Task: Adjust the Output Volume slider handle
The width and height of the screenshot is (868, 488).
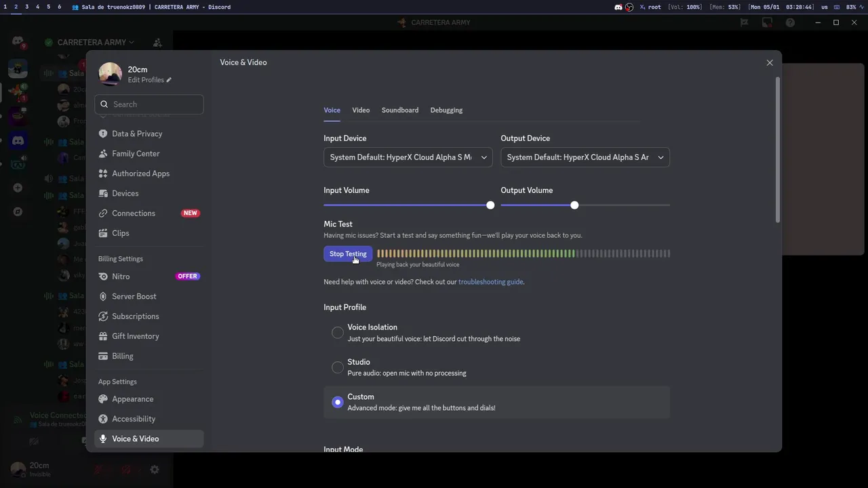Action: click(574, 205)
